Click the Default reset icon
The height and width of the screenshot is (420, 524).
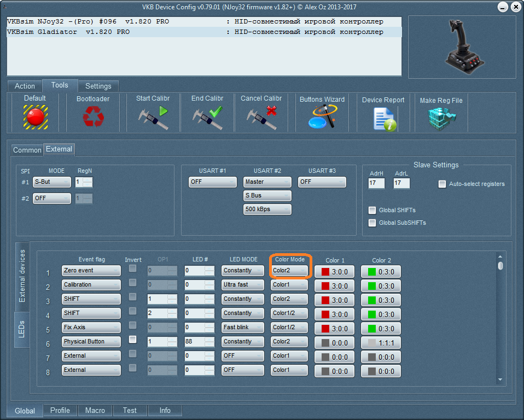pyautogui.click(x=35, y=116)
